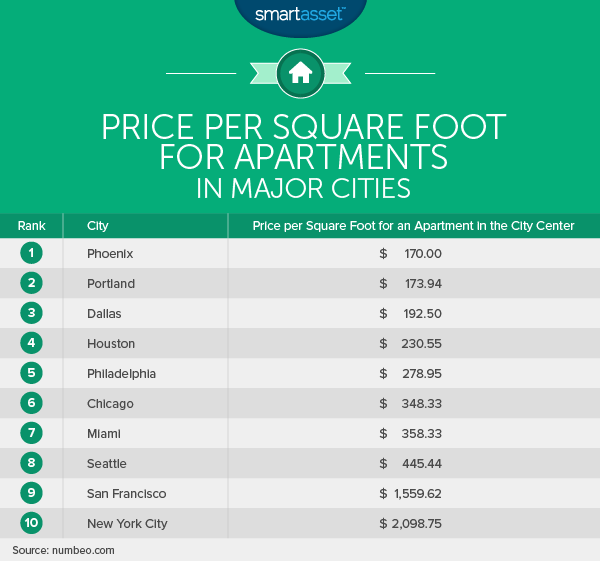600x561 pixels.
Task: Click the San Francisco city name
Action: coord(126,494)
